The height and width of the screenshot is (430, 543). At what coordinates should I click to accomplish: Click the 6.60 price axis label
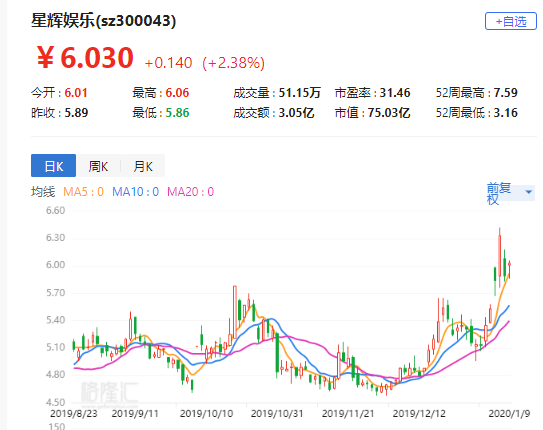pos(55,210)
